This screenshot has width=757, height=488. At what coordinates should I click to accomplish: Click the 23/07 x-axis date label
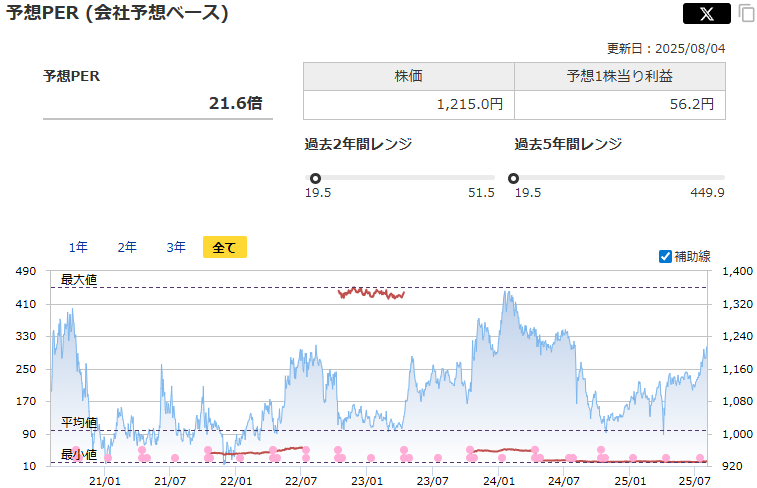[432, 479]
